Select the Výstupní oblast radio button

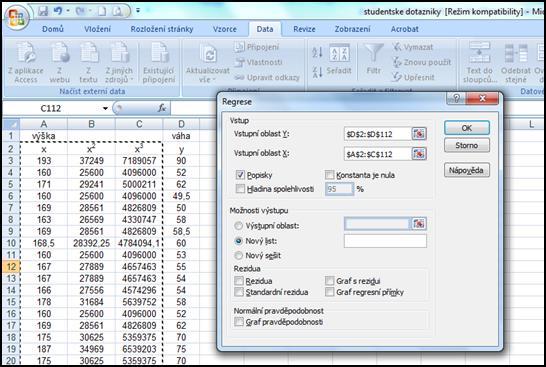tap(239, 226)
